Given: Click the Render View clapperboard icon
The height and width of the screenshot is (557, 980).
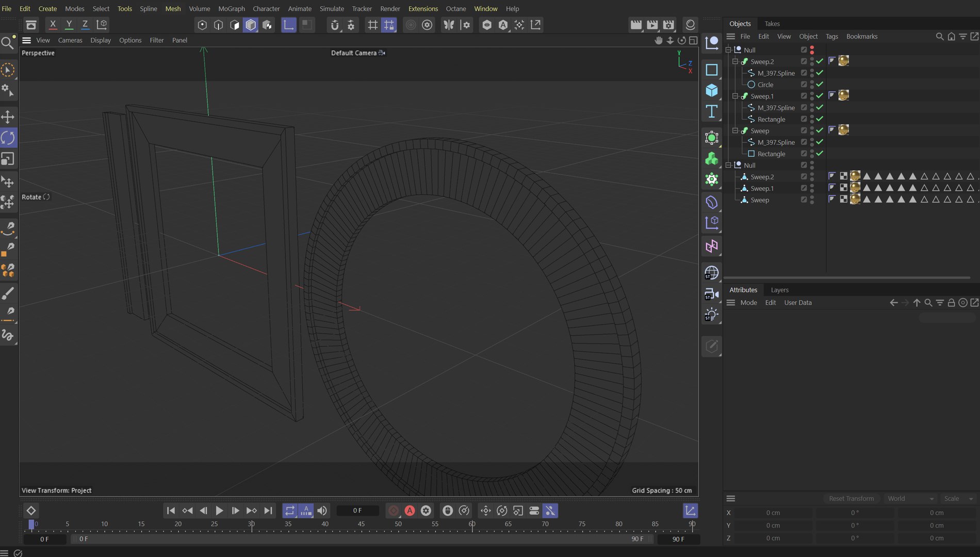Looking at the screenshot, I should coord(636,25).
